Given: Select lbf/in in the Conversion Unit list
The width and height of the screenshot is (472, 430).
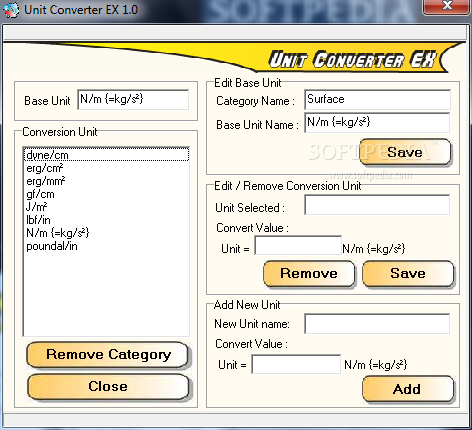Looking at the screenshot, I should [x=106, y=220].
